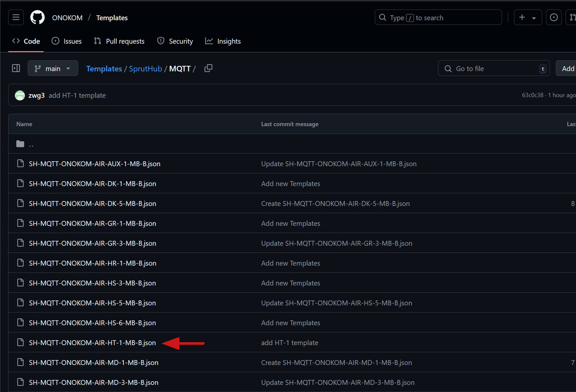Click the file icon beside AIR-DK-1-MB-B.json

tap(20, 183)
